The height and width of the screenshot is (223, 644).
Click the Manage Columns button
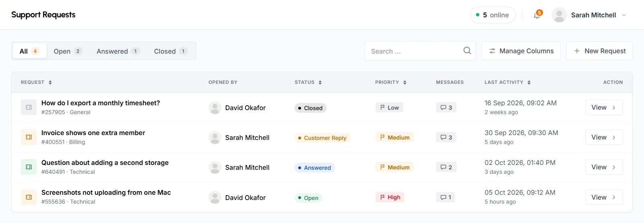[521, 51]
